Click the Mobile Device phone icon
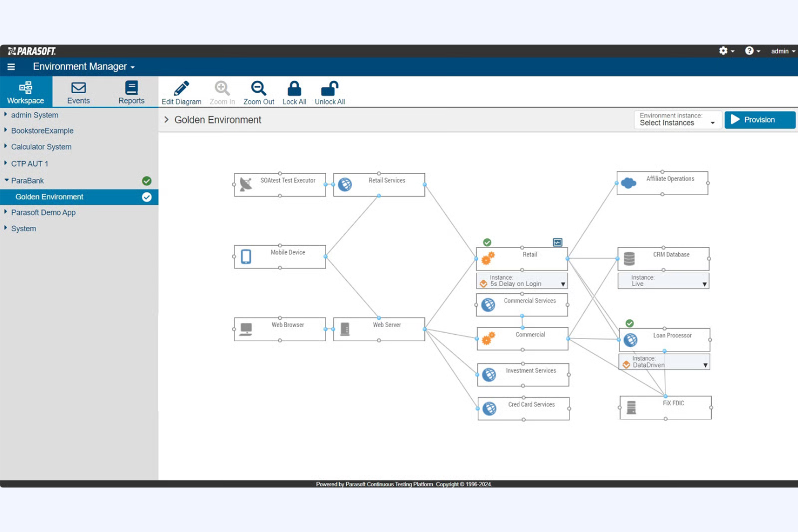The height and width of the screenshot is (532, 798). tap(246, 257)
